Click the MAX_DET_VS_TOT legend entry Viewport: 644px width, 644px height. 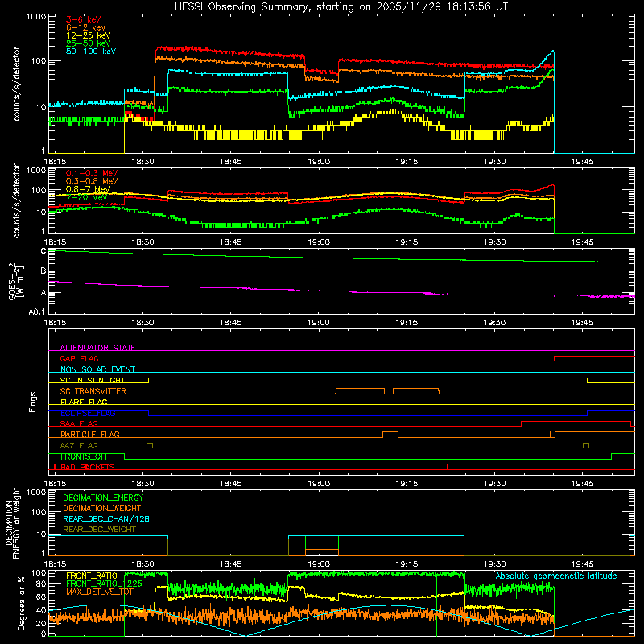click(x=100, y=592)
